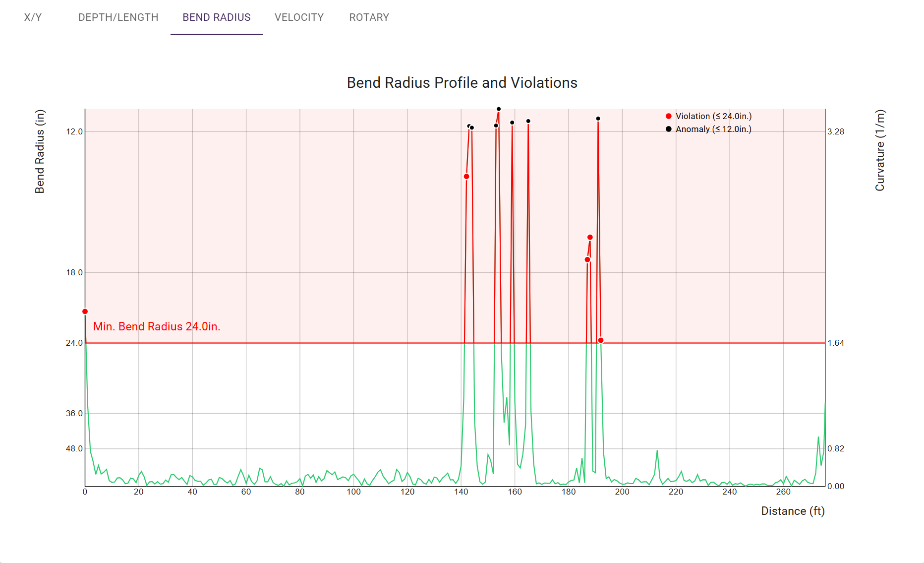The height and width of the screenshot is (563, 924).
Task: Select the violation point at distance zero
Action: (85, 311)
